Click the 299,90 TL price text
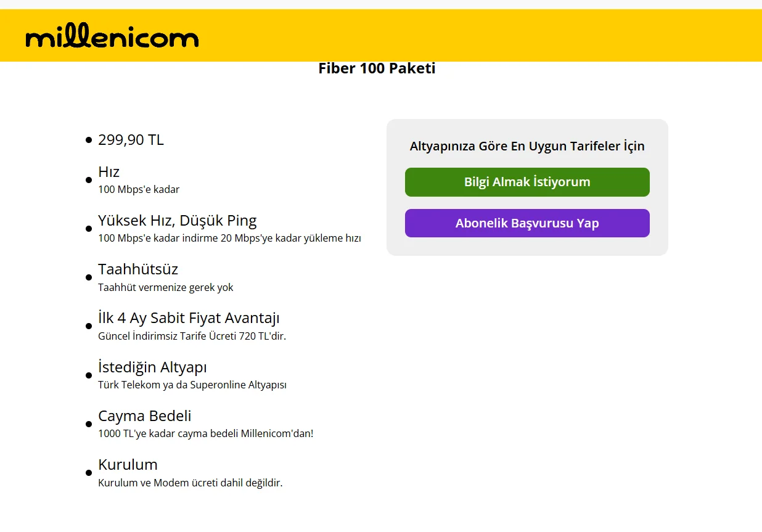Image resolution: width=762 pixels, height=532 pixels. coord(131,140)
